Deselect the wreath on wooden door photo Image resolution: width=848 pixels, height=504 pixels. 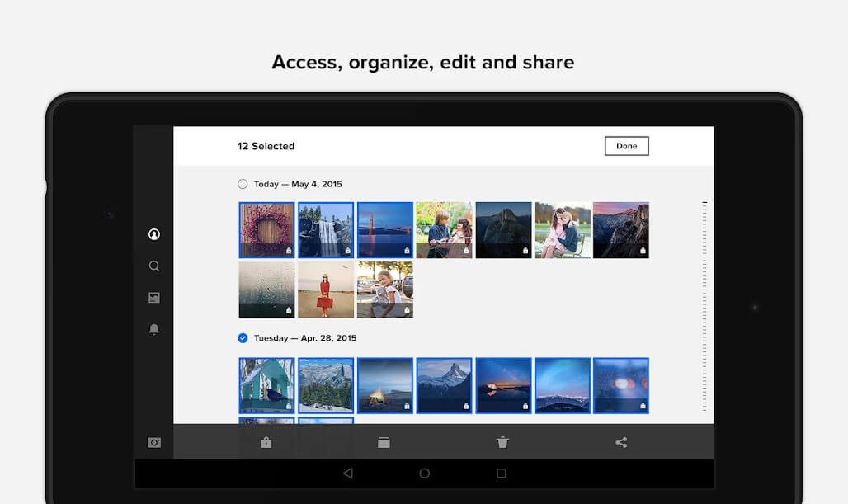pos(266,230)
